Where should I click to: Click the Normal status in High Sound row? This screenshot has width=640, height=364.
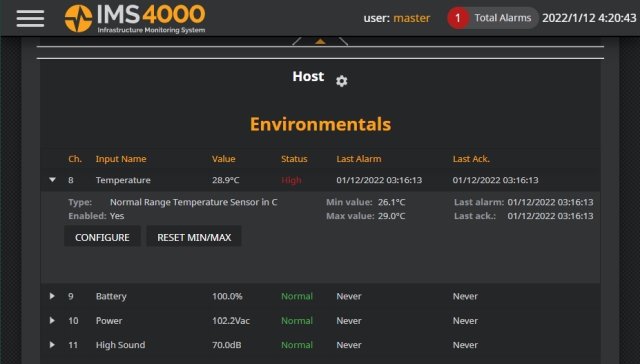(297, 345)
